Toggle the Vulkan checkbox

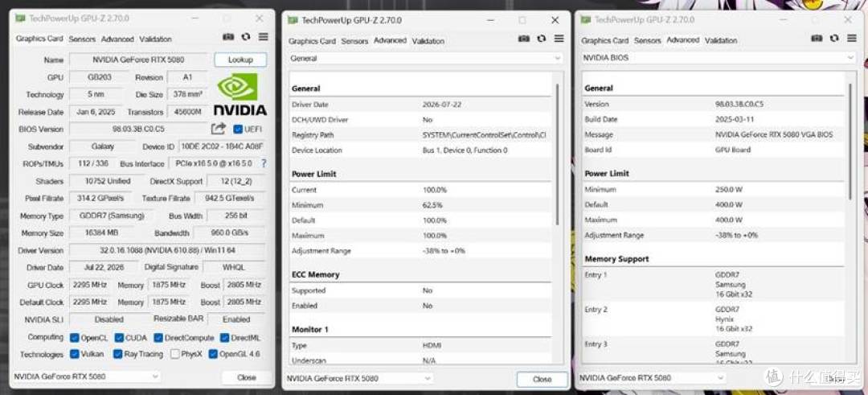click(75, 354)
